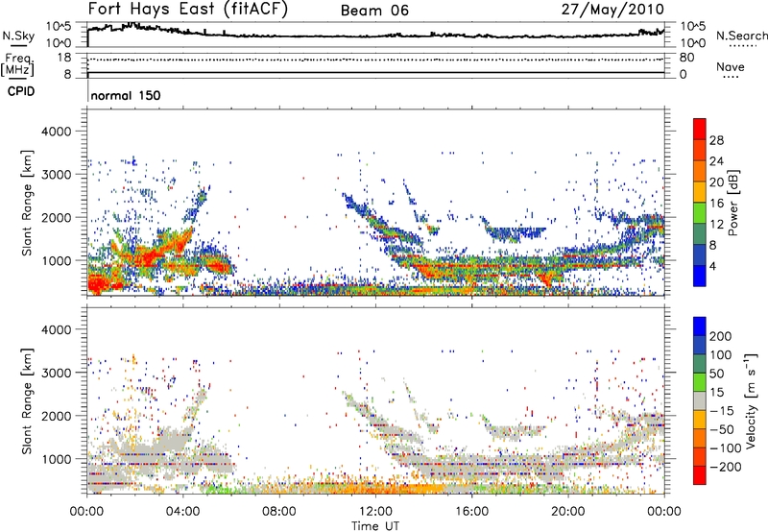Image resolution: width=768 pixels, height=532 pixels.
Task: Click the '-50' velocity scale value
Action: pos(722,429)
